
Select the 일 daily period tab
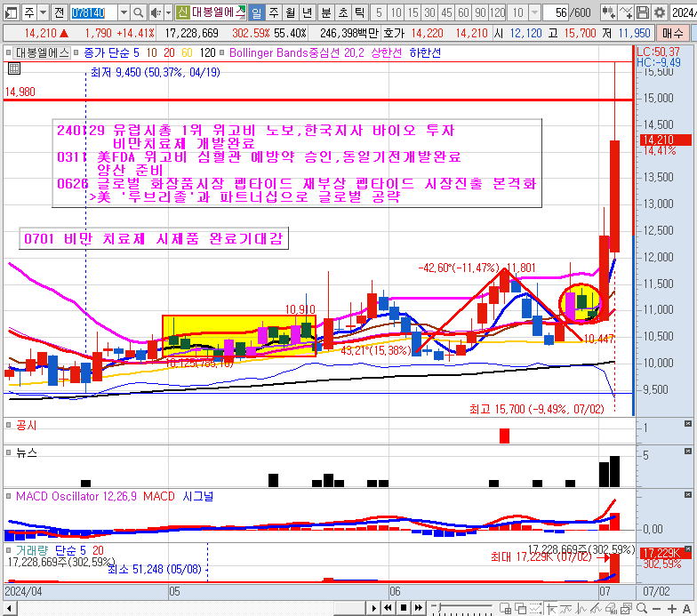256,12
